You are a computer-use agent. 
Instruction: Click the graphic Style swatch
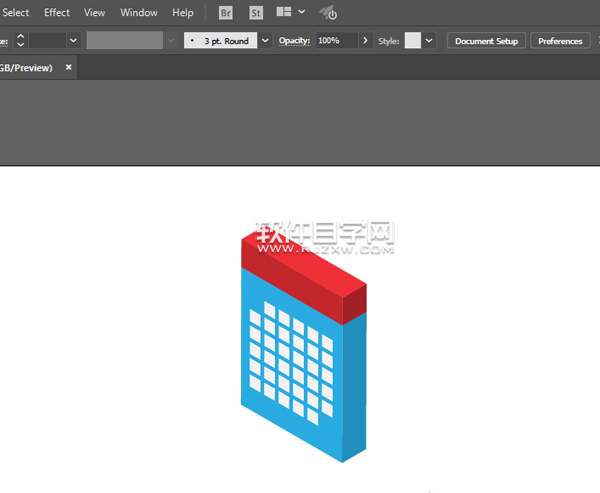click(412, 41)
